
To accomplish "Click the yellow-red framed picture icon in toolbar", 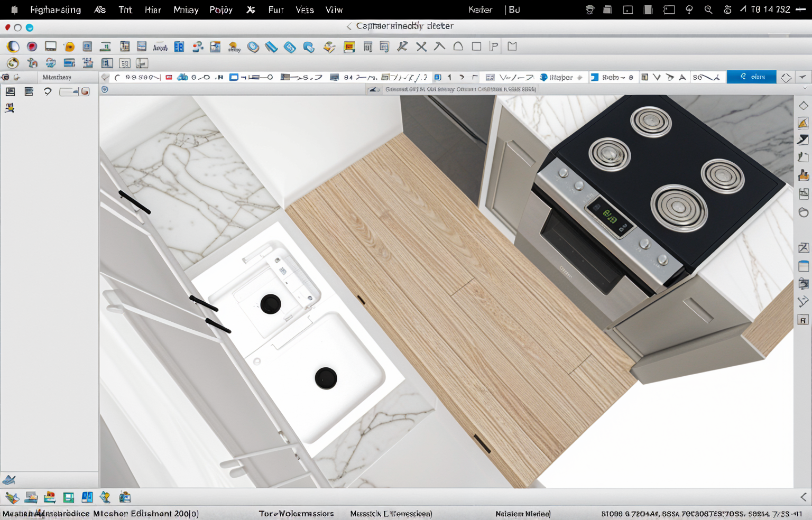I will [349, 47].
